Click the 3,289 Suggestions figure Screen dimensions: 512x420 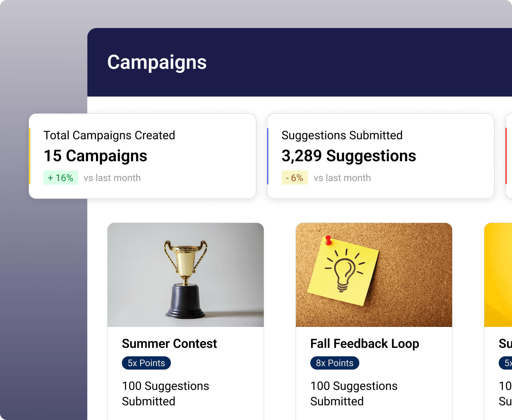(x=348, y=156)
